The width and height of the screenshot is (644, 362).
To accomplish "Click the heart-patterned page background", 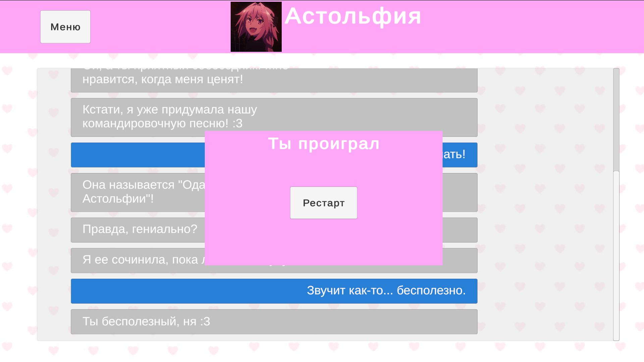I will 18,201.
